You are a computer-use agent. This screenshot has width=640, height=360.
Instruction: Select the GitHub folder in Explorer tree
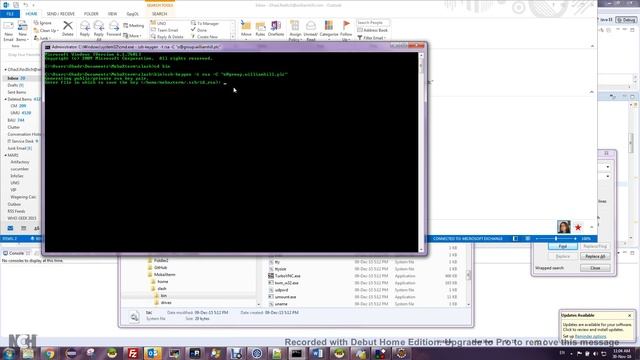160,268
